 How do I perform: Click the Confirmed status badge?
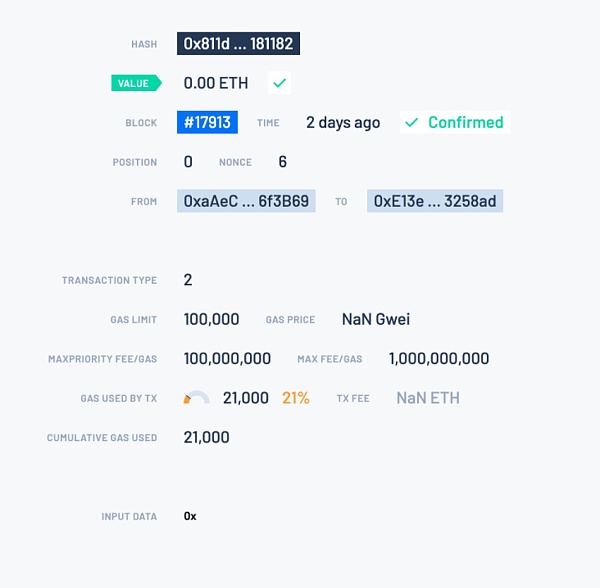click(x=454, y=122)
